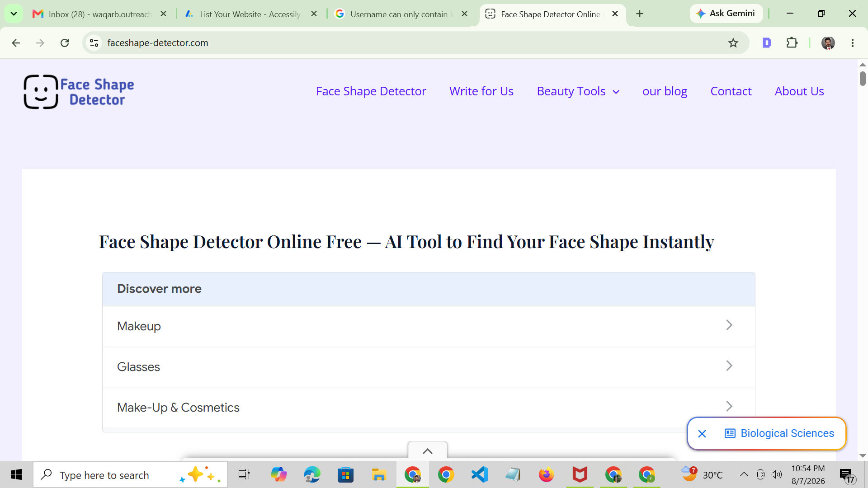Go back to the previous page
The height and width of the screenshot is (488, 868).
[x=16, y=43]
